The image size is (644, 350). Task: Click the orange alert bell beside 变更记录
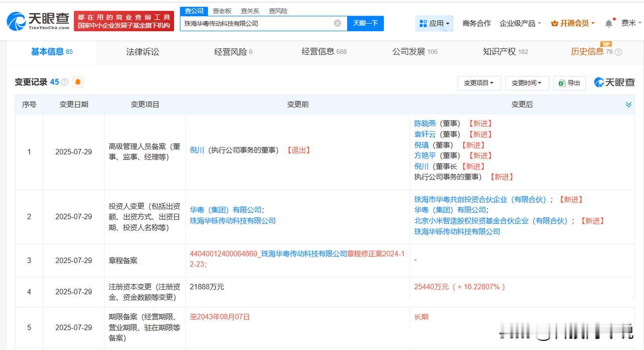click(x=78, y=82)
